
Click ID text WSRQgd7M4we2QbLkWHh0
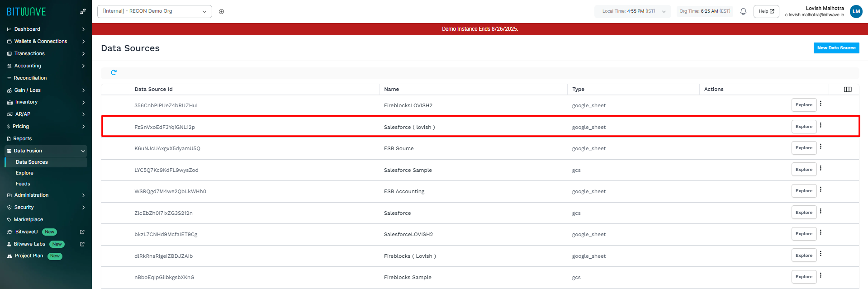170,192
